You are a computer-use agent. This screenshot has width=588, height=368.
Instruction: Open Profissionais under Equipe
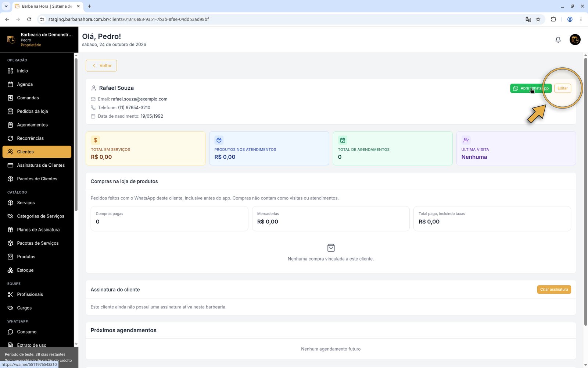pos(37,294)
